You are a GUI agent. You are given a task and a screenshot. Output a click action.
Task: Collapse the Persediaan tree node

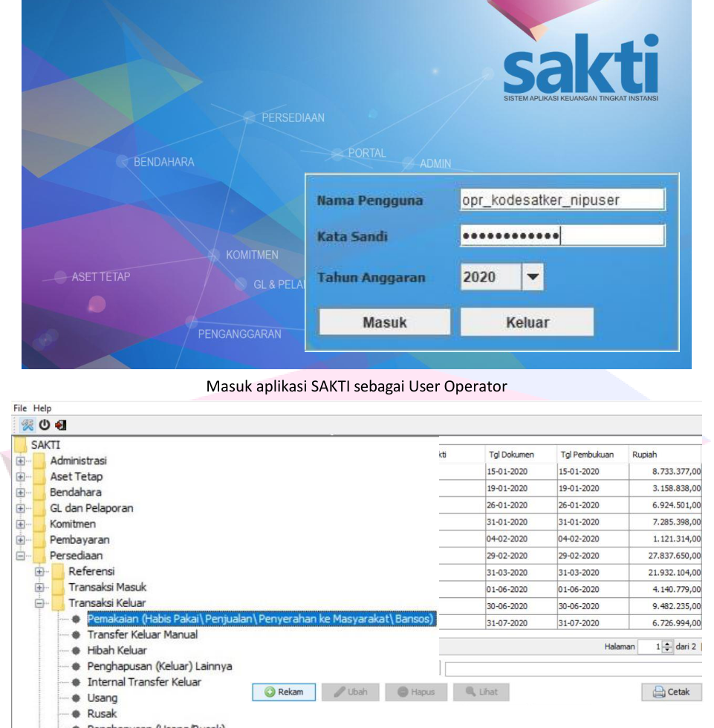20,556
